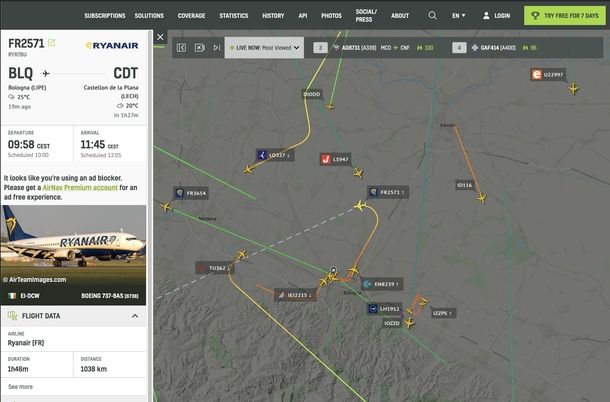Go to the Coverage page

[x=191, y=16]
